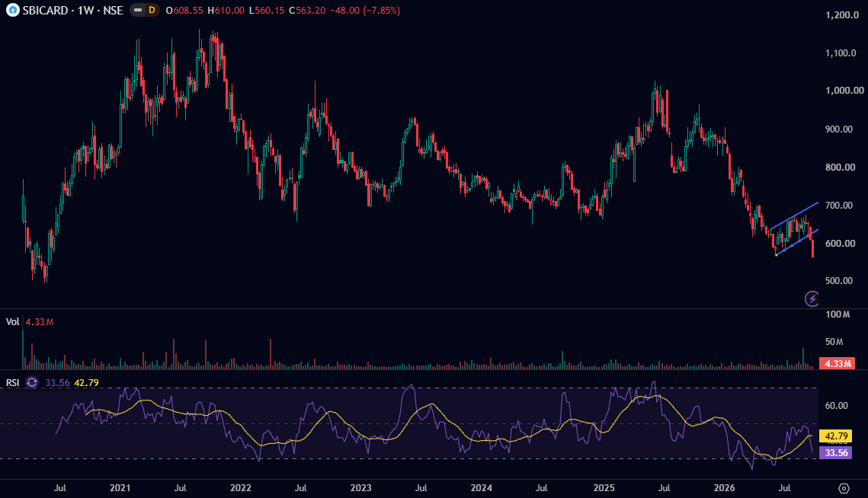Open chart settings gear icon on time axis
The image size is (868, 498).
coord(844,488)
